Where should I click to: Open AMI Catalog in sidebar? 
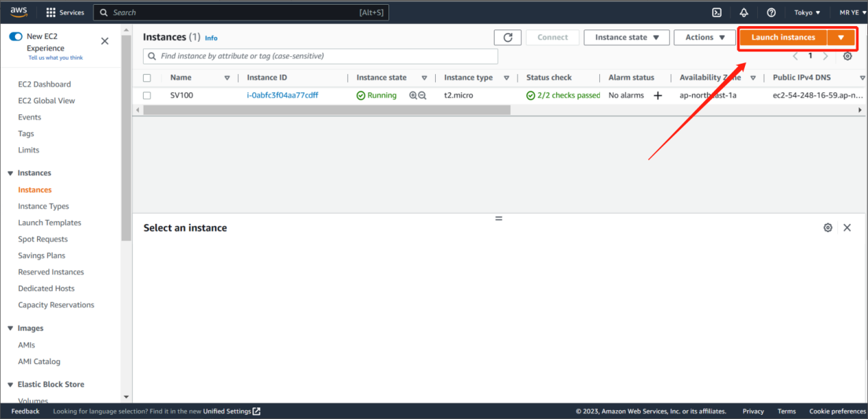point(39,361)
